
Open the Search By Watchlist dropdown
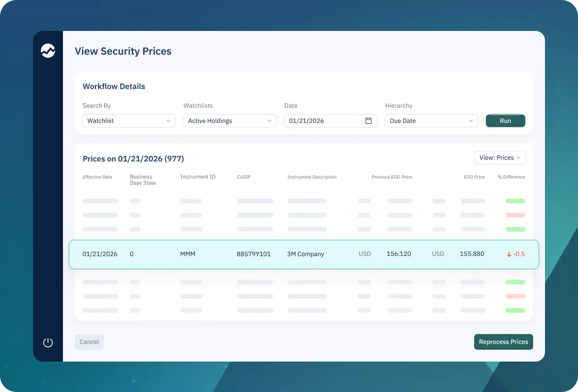tap(129, 121)
